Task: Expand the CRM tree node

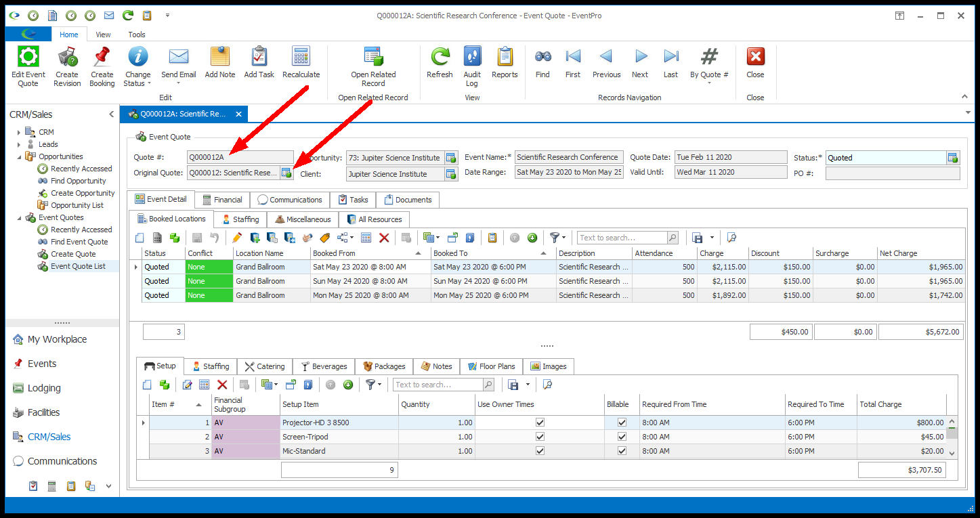Action: tap(19, 132)
